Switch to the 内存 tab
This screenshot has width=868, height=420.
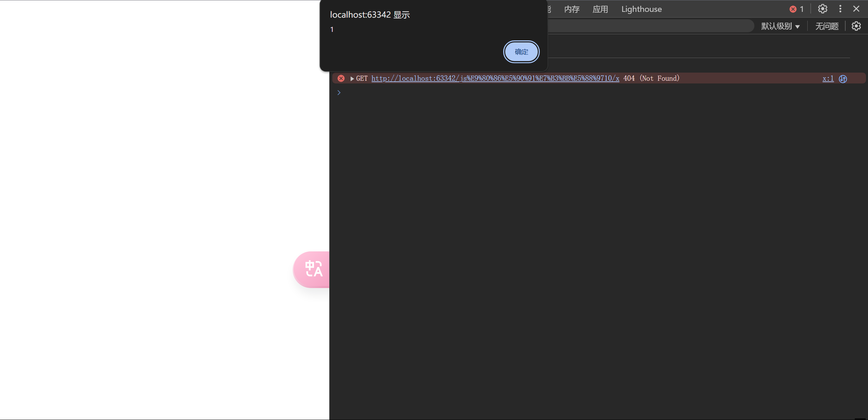(572, 9)
